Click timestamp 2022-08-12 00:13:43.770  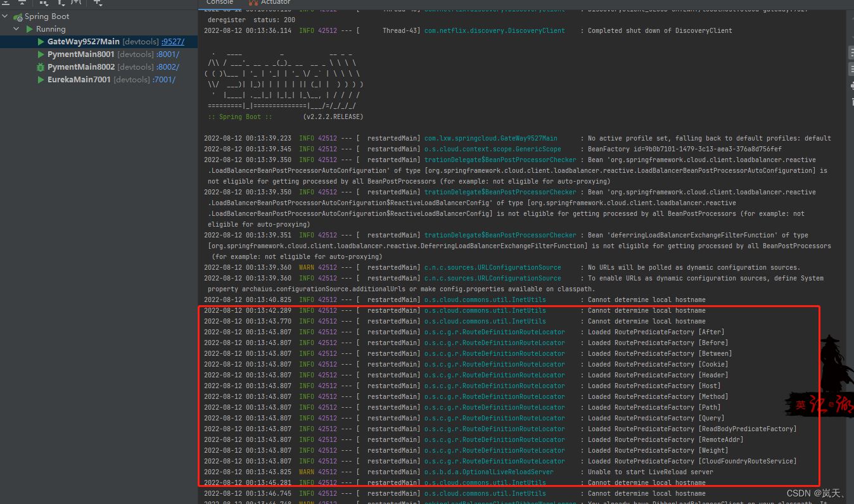tap(248, 321)
